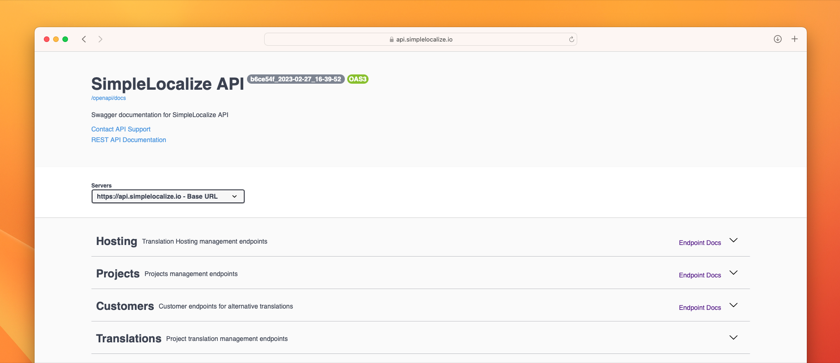Click 'Projects management endpoints' description
This screenshot has height=363, width=840.
(x=191, y=274)
